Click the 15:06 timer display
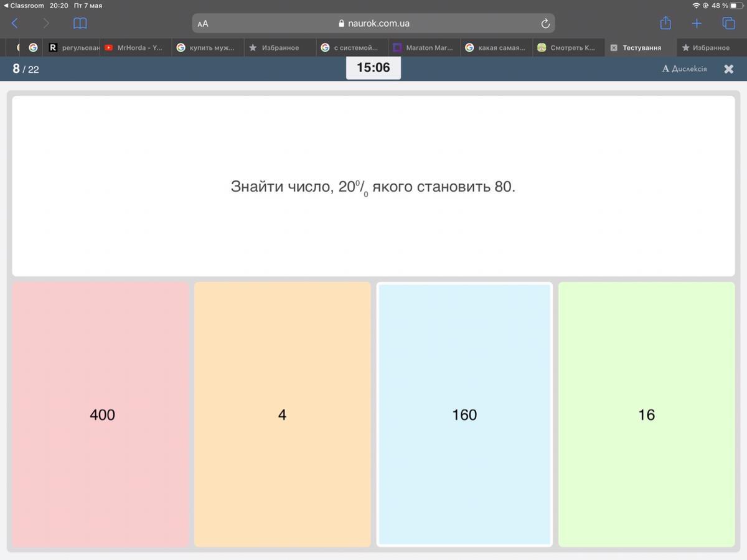Viewport: 747px width, 560px height. pos(373,68)
